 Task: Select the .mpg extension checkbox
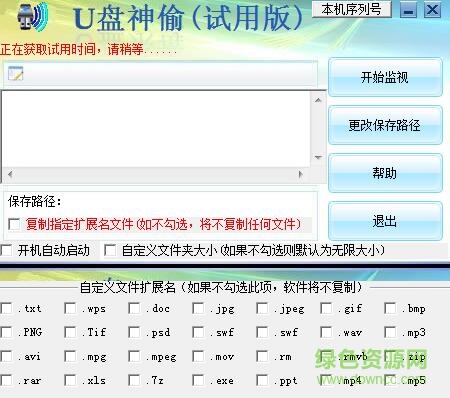click(x=70, y=356)
